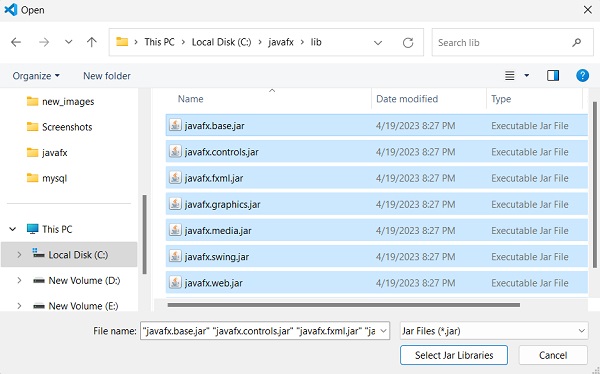The image size is (600, 374).
Task: Expand New Volume (D:) node
Action: [x=19, y=280]
